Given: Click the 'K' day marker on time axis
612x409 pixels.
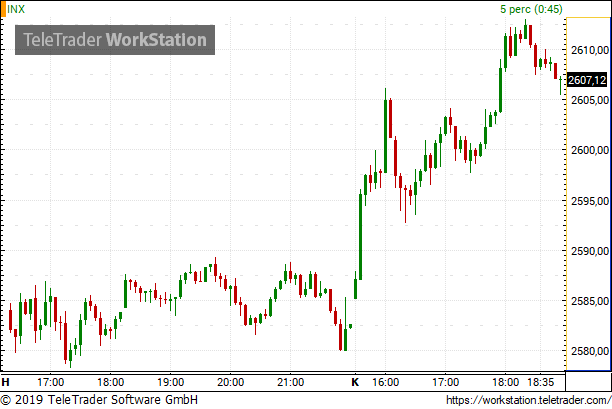Looking at the screenshot, I should (x=355, y=382).
